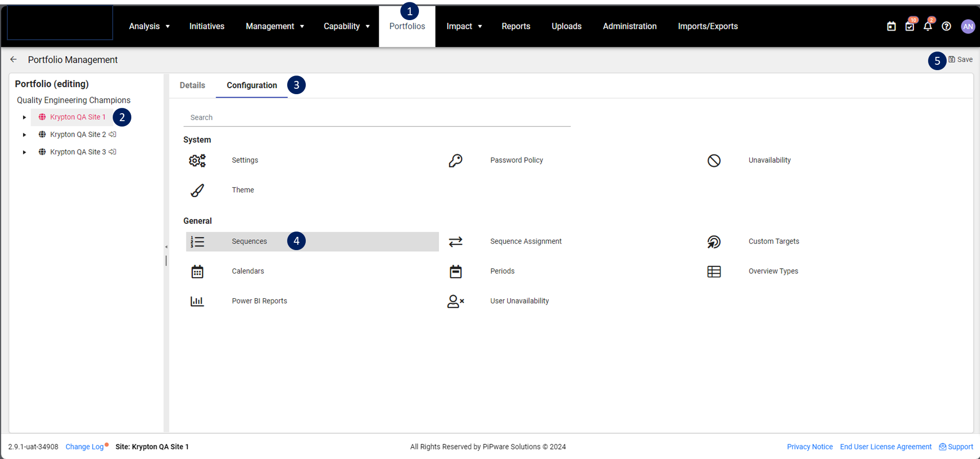Viewport: 980px width, 459px height.
Task: Open the Power BI Reports label
Action: coord(259,301)
